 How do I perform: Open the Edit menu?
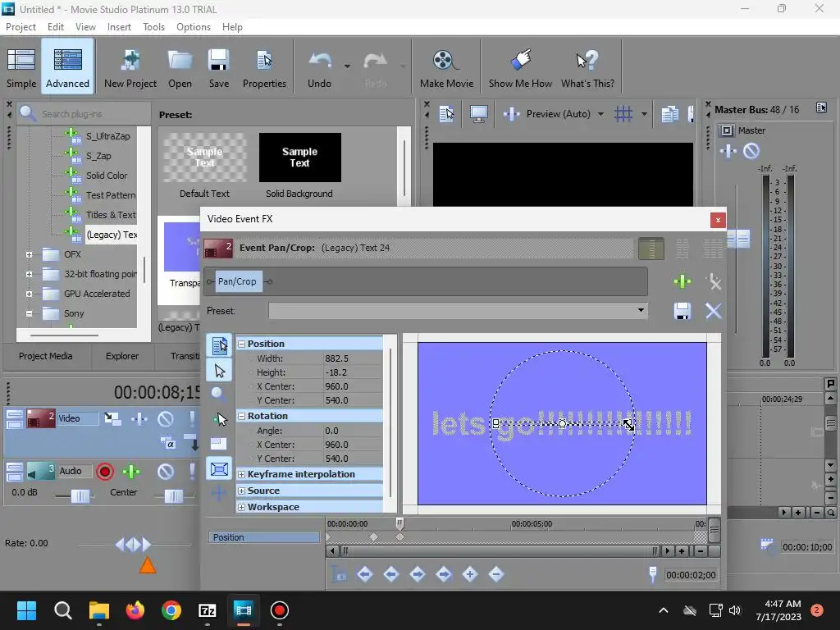click(55, 27)
